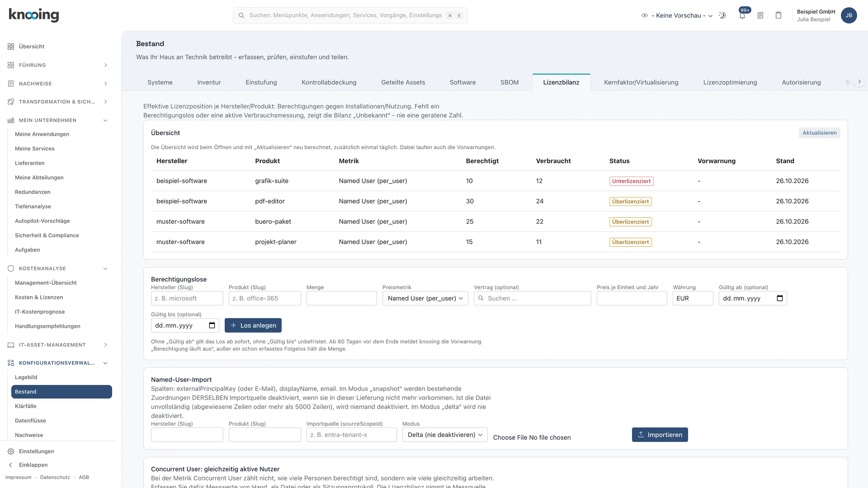
Task: Click the Einstellungen gear icon
Action: (11, 451)
